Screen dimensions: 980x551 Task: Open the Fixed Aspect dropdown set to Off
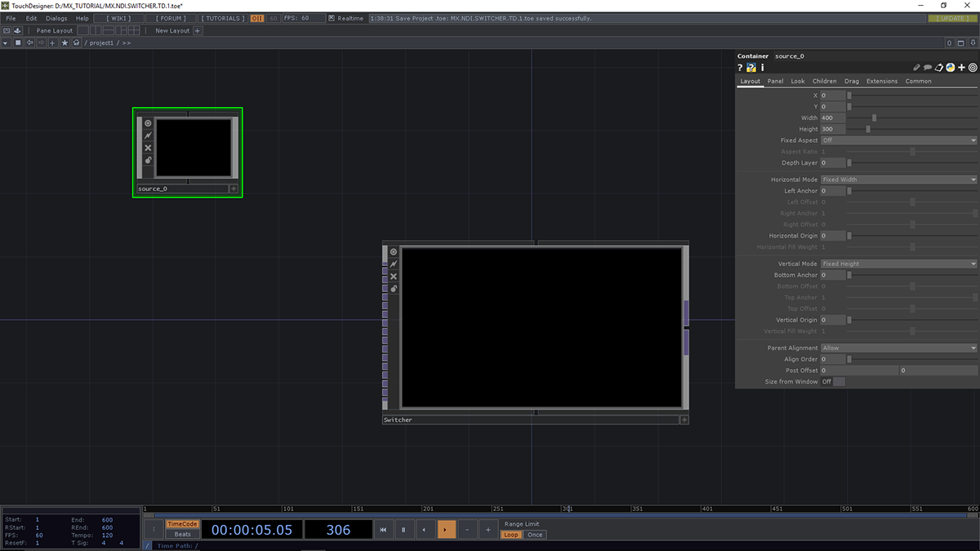898,140
